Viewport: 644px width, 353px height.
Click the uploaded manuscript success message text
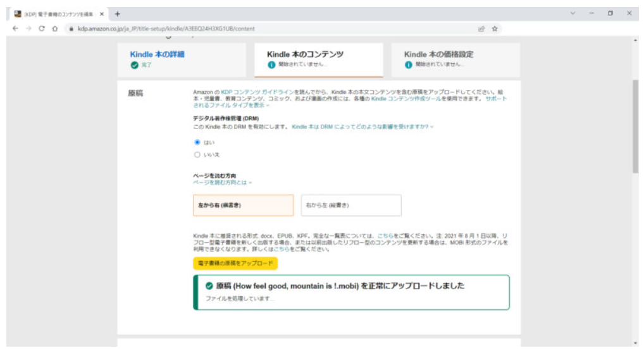point(340,285)
